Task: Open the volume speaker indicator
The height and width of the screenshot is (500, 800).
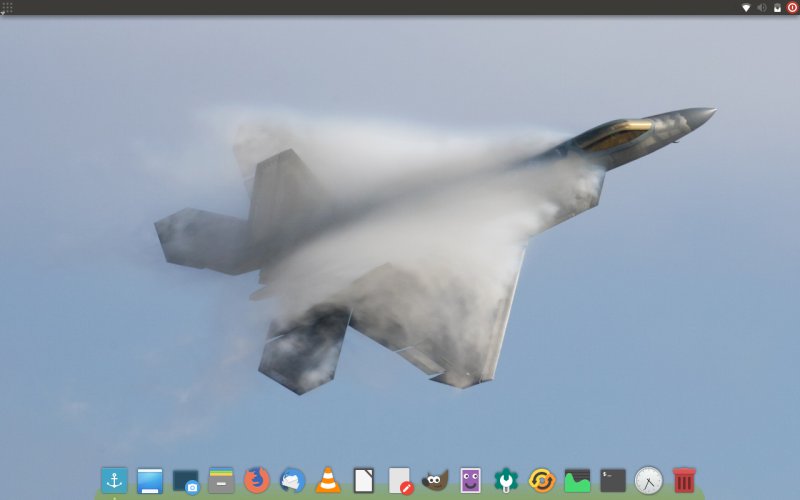Action: point(761,7)
